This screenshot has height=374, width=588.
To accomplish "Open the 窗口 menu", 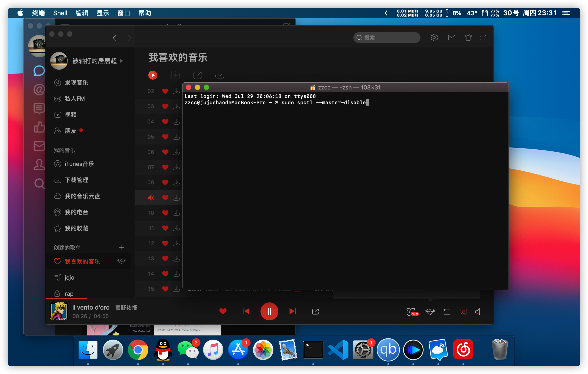I will (124, 13).
